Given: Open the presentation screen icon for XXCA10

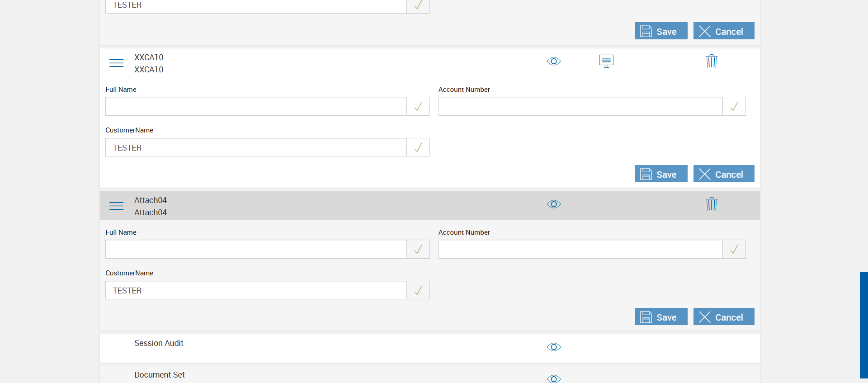Looking at the screenshot, I should tap(606, 61).
